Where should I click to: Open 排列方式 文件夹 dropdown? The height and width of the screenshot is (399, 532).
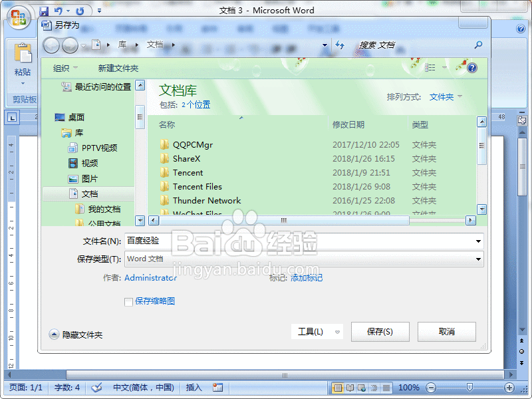pos(446,96)
